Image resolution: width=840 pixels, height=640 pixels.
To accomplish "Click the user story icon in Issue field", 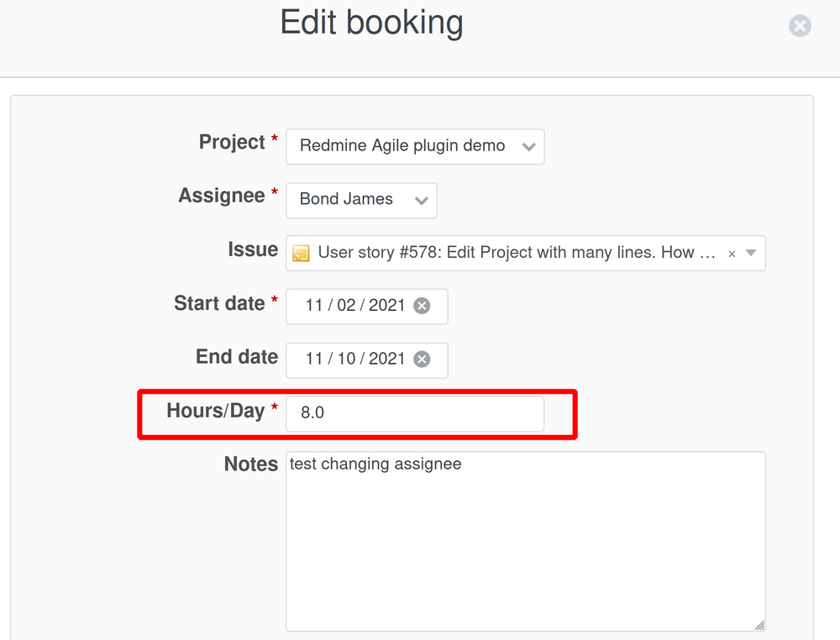I will click(x=302, y=253).
